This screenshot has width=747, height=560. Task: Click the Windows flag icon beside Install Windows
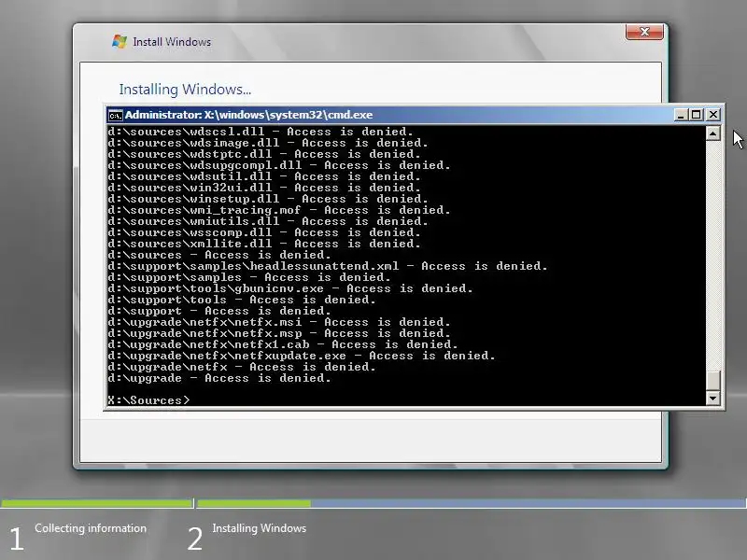[x=120, y=41]
